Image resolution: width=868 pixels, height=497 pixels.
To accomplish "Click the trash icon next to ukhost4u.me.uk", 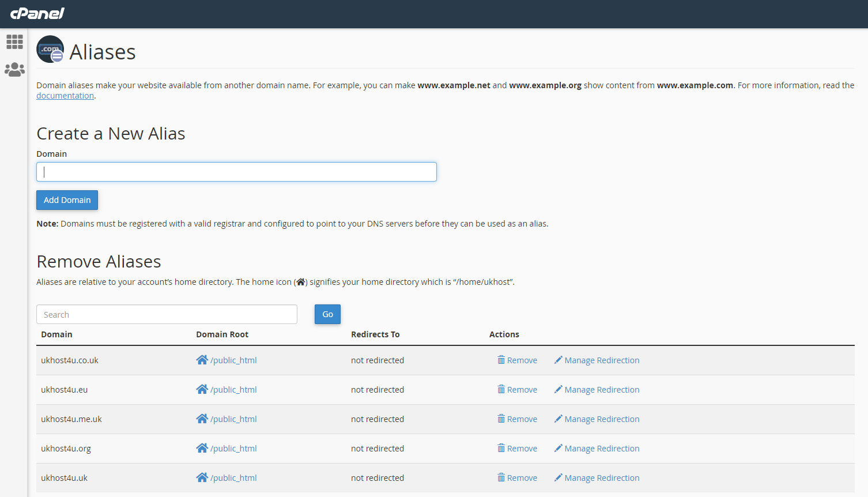I will coord(501,419).
